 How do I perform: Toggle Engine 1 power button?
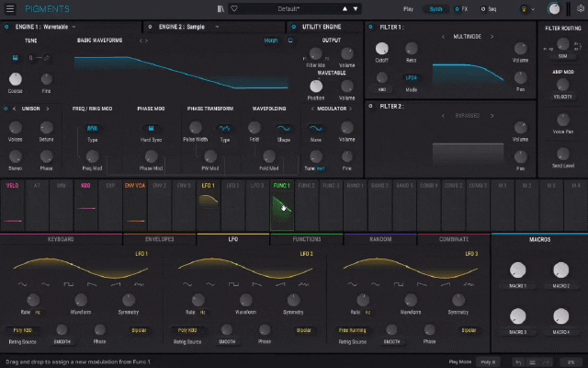click(x=6, y=27)
